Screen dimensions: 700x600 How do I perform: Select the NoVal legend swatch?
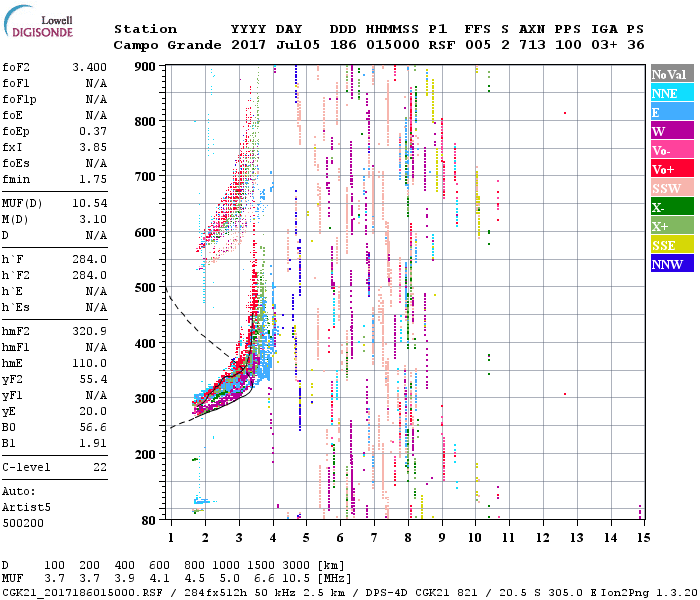(672, 74)
